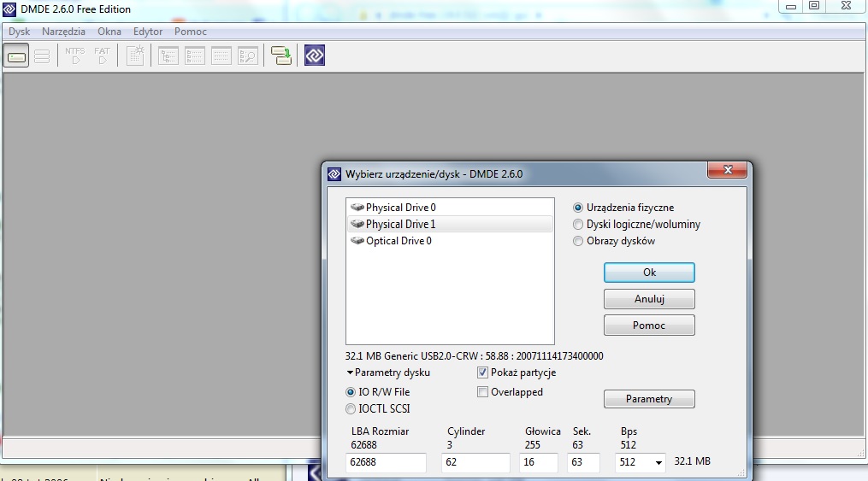868x481 pixels.
Task: Click the LBA Rozmiar value 62688 text
Action: click(363, 445)
